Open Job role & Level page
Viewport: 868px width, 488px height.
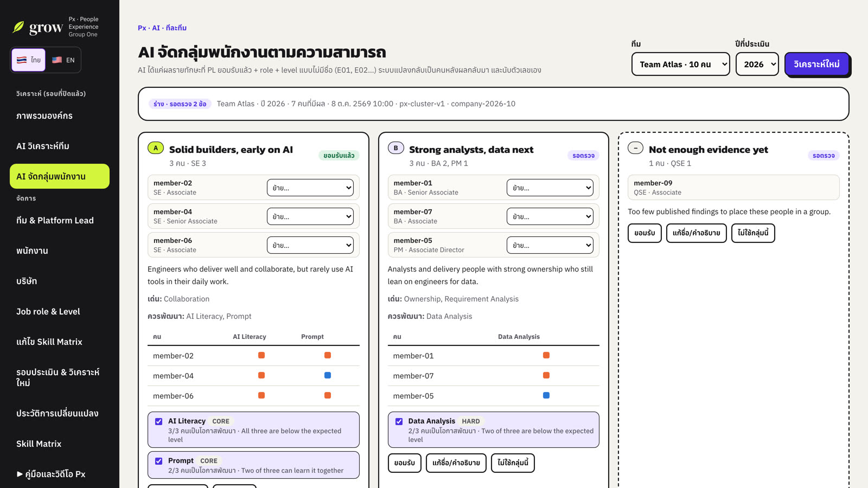click(x=60, y=311)
